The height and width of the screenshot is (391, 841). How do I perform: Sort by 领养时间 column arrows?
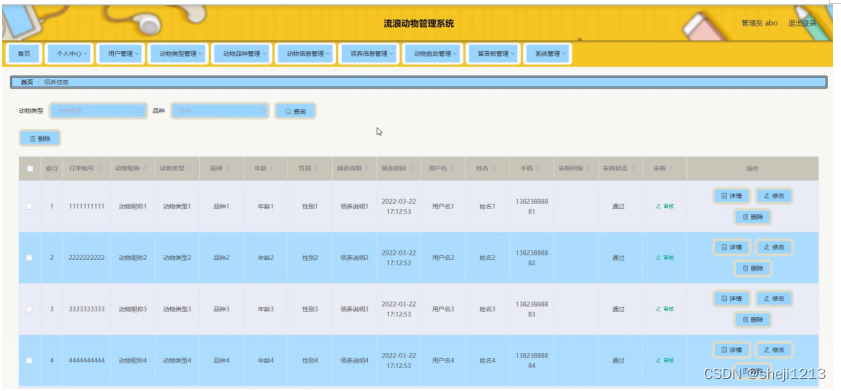point(410,168)
